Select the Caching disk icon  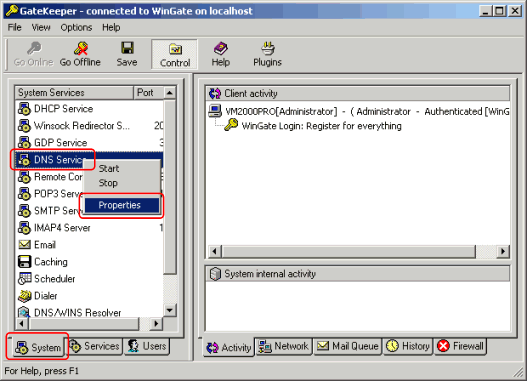coord(24,262)
